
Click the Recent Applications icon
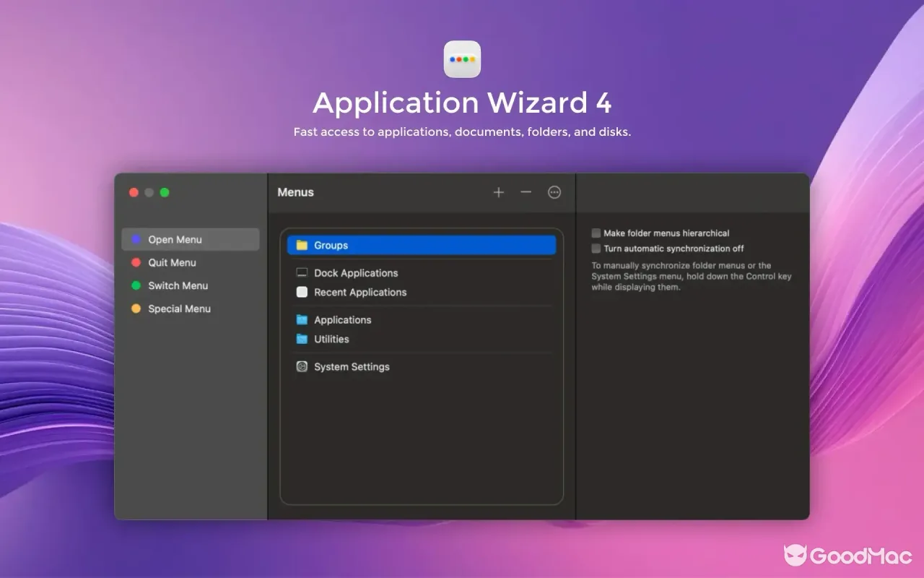pos(302,293)
